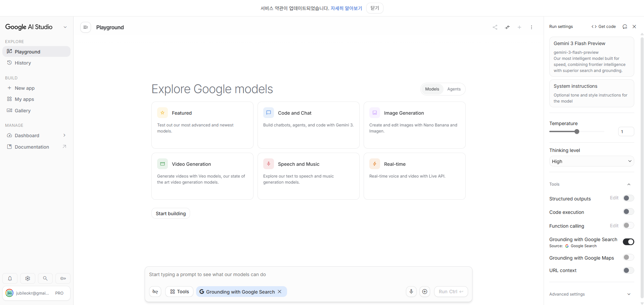The image size is (644, 305).
Task: Click the Code and Chat bubble icon
Action: [269, 113]
